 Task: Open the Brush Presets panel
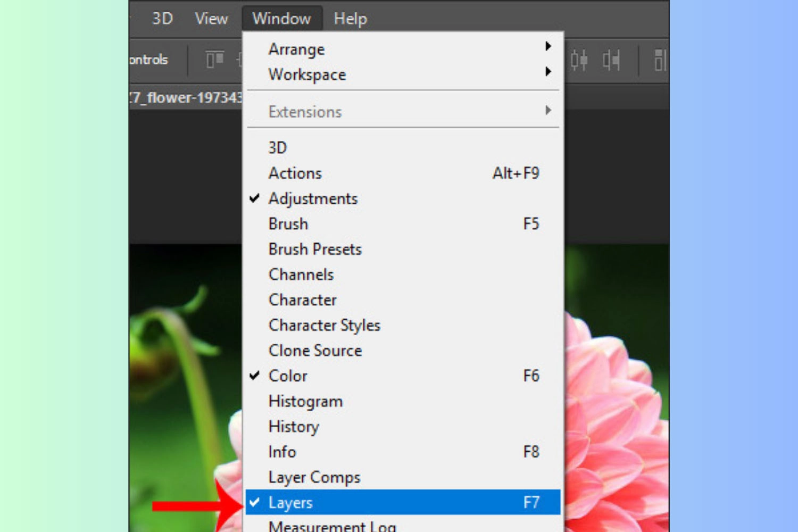coord(403,249)
